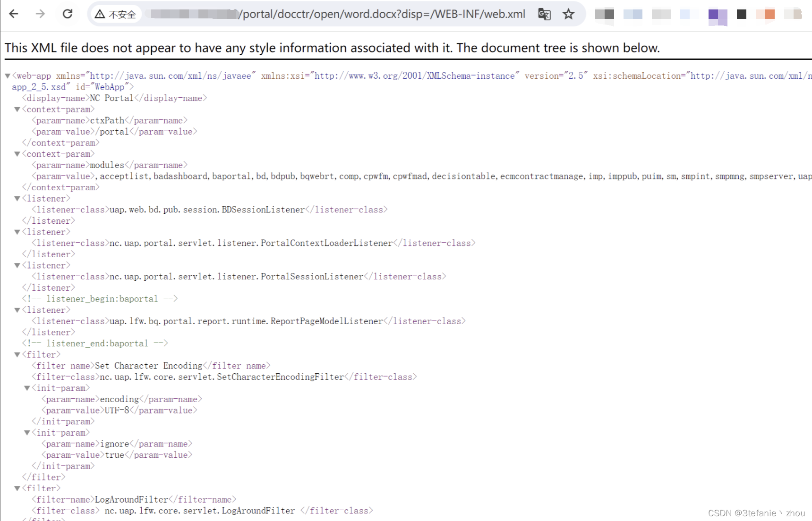Open the translate page icon
The image size is (812, 521).
point(544,14)
